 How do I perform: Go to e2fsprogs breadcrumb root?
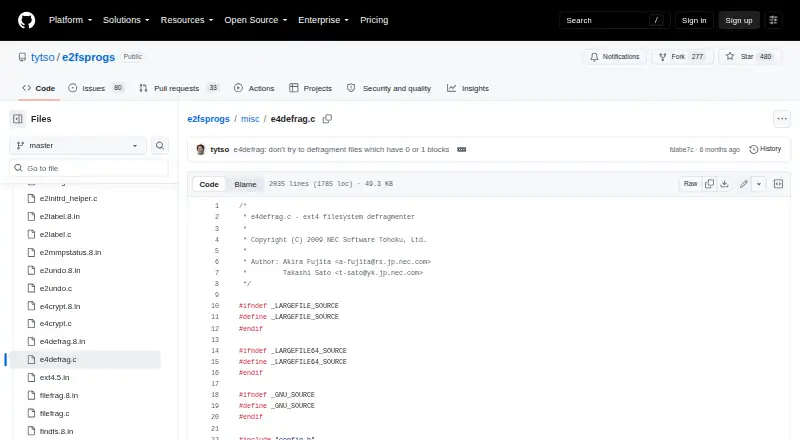click(208, 119)
